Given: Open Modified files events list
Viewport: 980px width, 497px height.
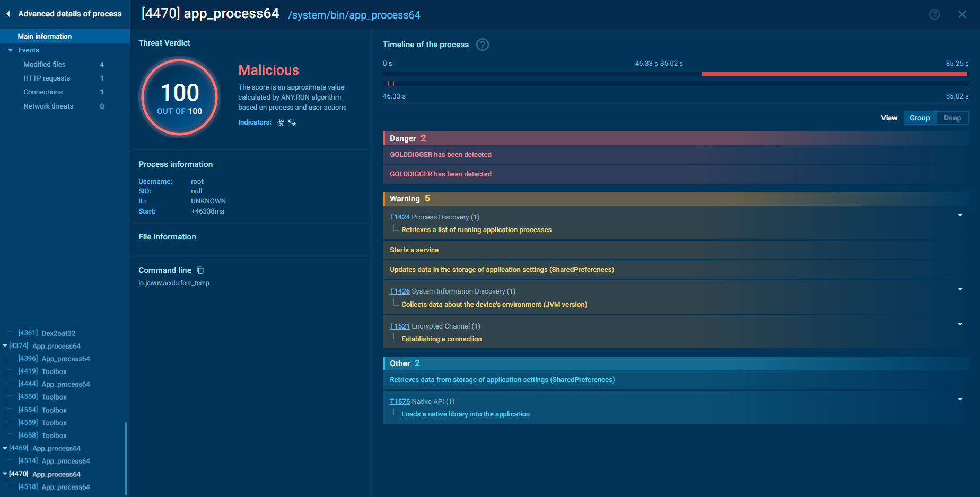Looking at the screenshot, I should [45, 64].
